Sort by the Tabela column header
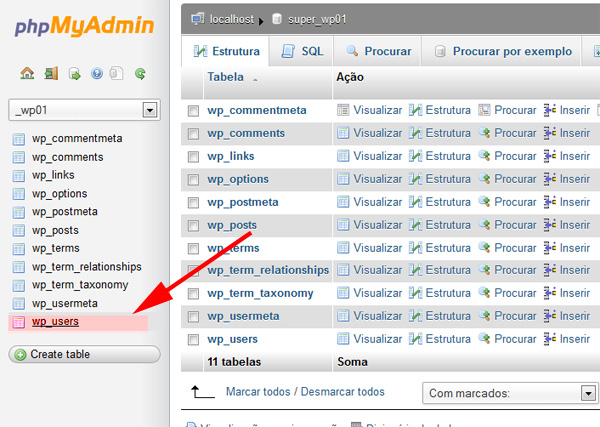Viewport: 600px width, 427px height. tap(225, 77)
